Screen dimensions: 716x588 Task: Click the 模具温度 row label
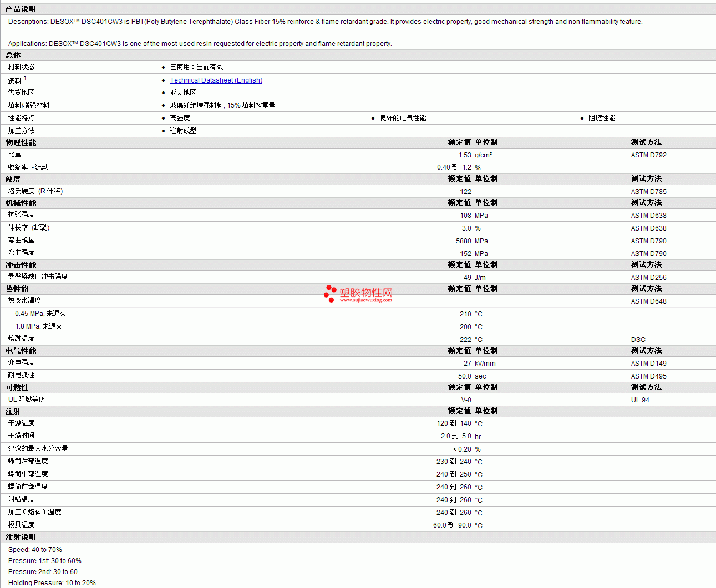tap(21, 525)
